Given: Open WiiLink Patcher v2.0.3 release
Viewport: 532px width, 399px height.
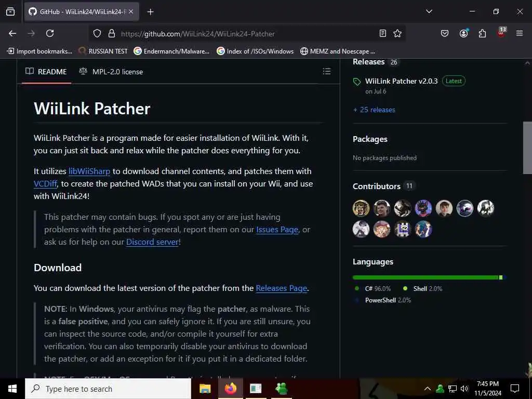Looking at the screenshot, I should click(402, 81).
